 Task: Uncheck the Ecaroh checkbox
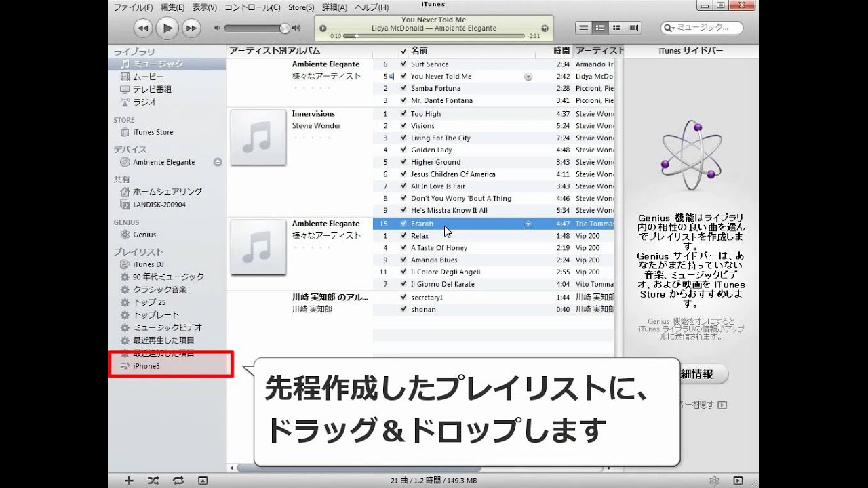(x=403, y=224)
